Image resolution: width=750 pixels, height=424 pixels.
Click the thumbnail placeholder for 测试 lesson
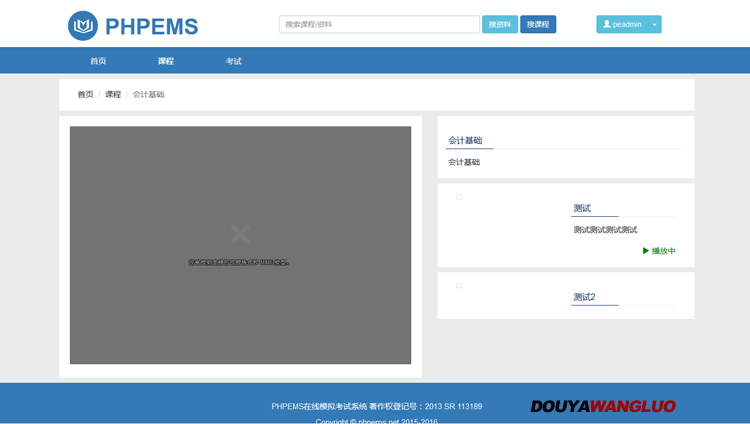point(459,197)
